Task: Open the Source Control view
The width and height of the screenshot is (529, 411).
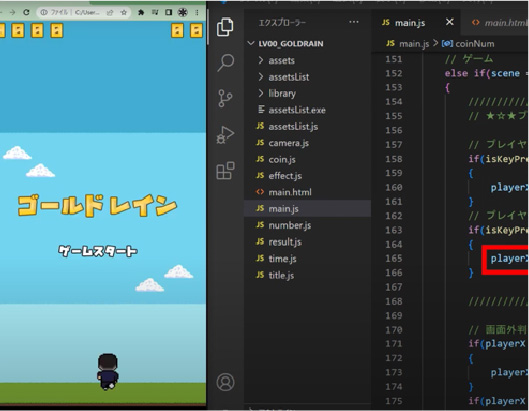Action: (x=225, y=98)
